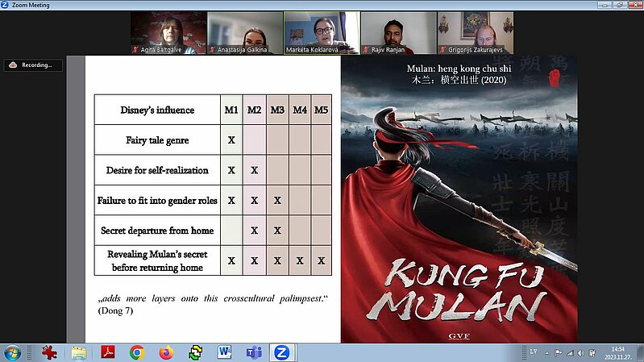Click muted mic icon beside Agita Baltgalve

(135, 50)
